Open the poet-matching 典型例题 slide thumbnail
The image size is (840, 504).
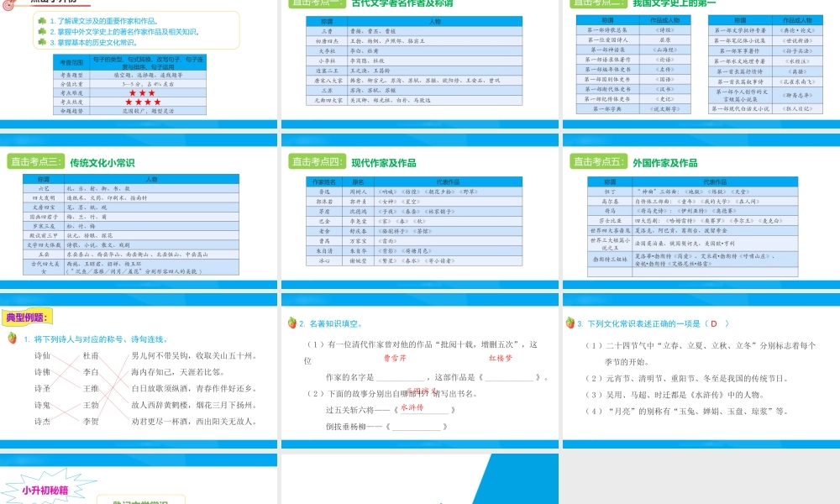pyautogui.click(x=139, y=370)
